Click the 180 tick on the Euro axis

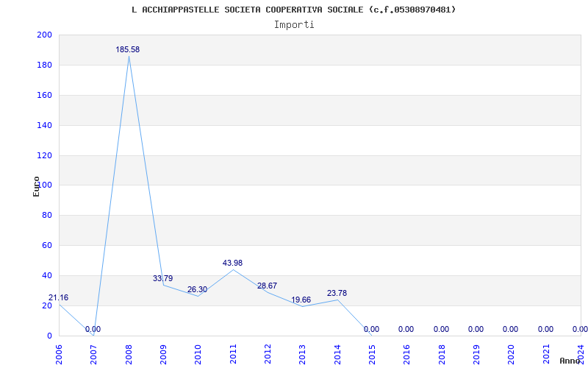(44, 65)
